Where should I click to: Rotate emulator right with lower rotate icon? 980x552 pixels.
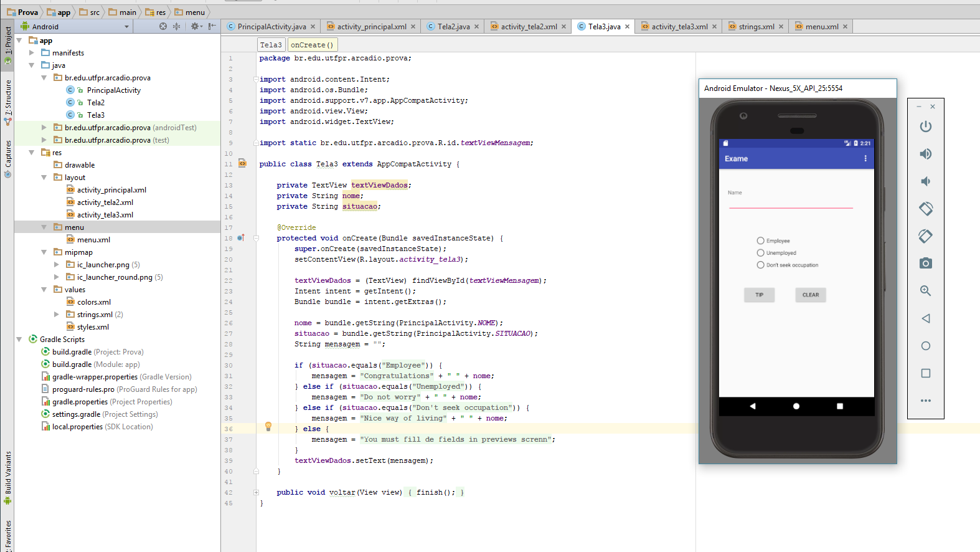(926, 236)
